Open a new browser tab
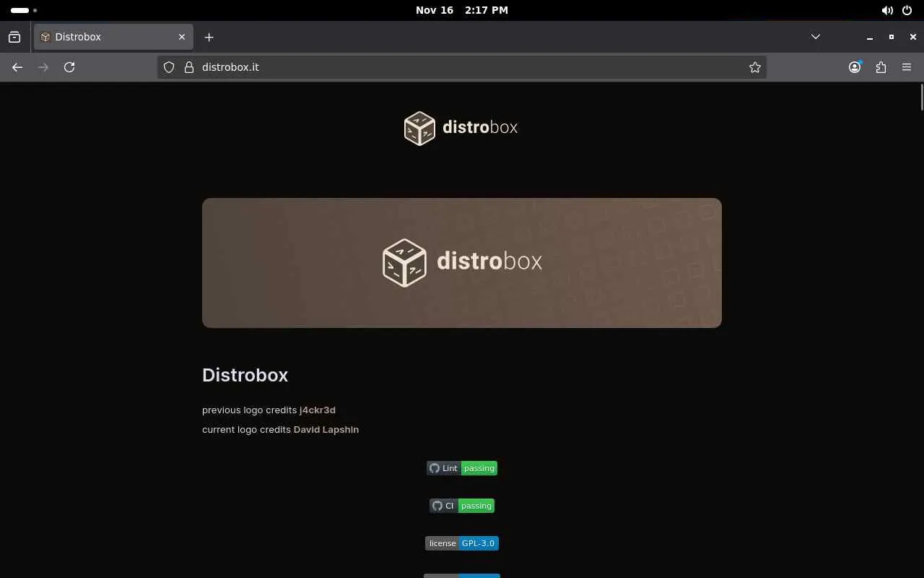This screenshot has height=578, width=924. click(x=209, y=37)
